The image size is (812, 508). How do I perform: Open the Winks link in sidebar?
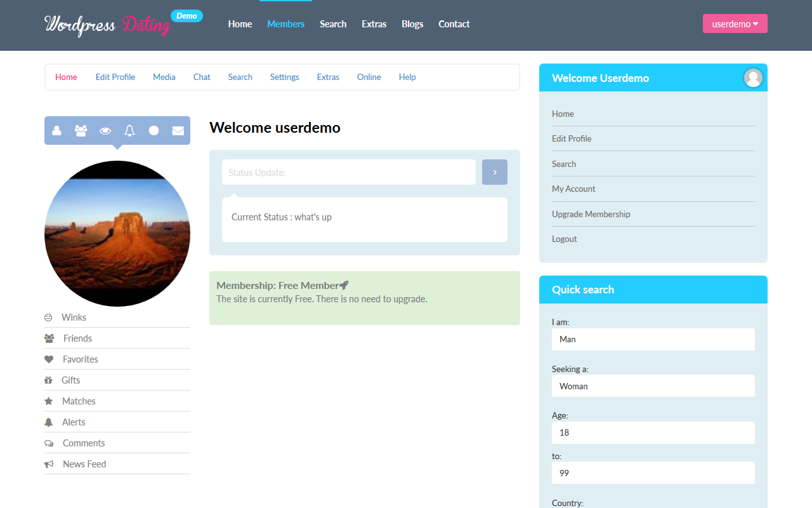74,317
